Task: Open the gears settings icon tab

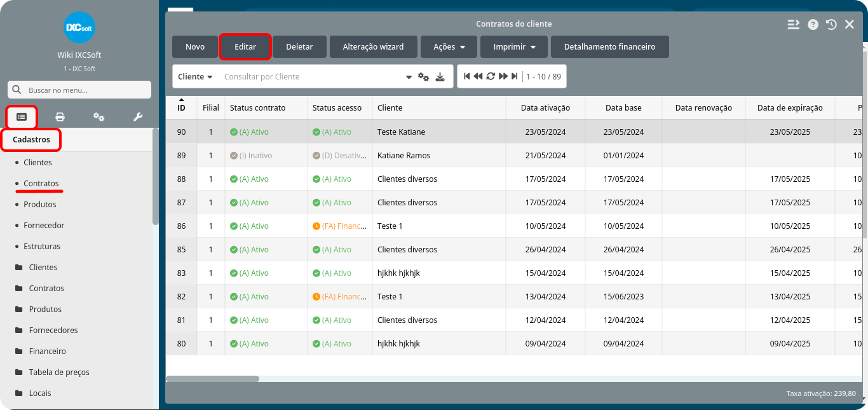Action: click(98, 117)
